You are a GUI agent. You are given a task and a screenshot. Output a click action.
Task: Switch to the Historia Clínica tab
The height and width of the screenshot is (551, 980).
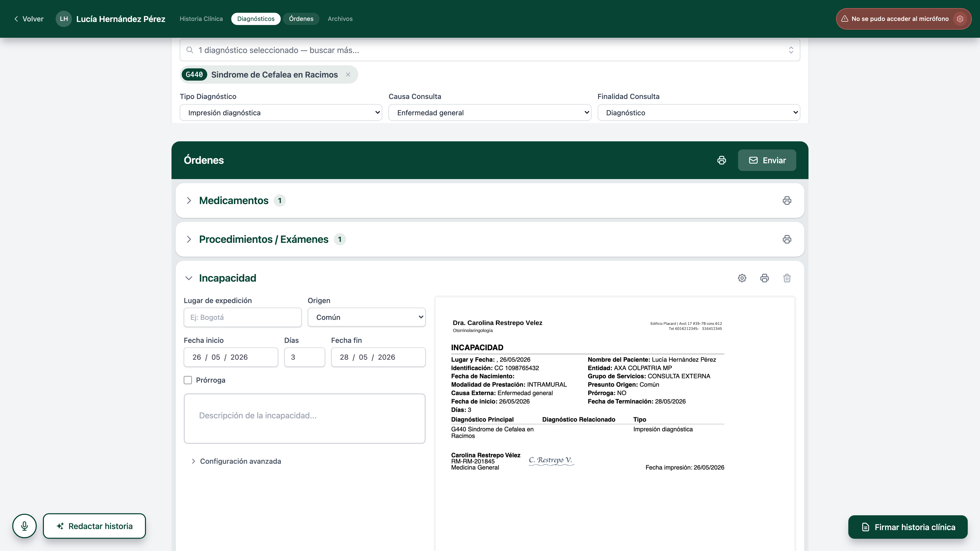pyautogui.click(x=201, y=19)
